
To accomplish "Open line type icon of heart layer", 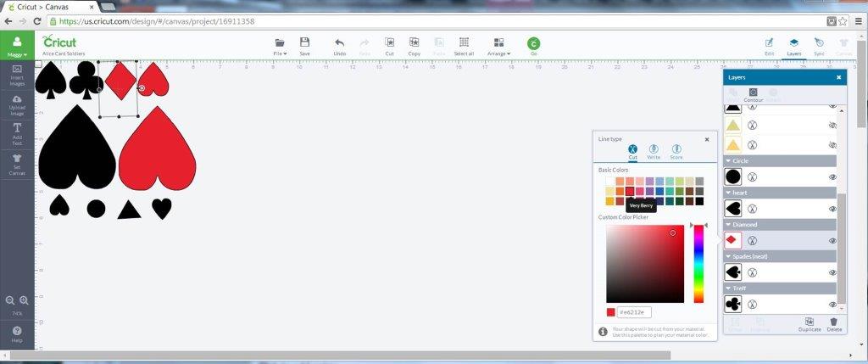I will click(753, 209).
